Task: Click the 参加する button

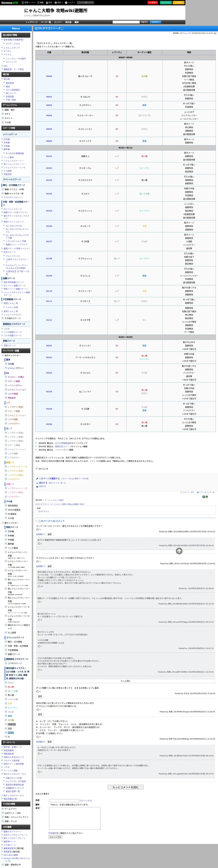Action: click(155, 22)
